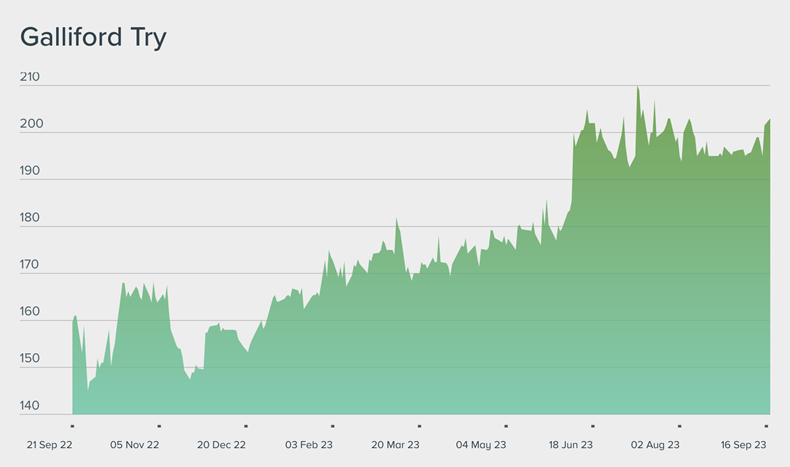The image size is (790, 467).
Task: Click the tick mark above 18 Jun 23
Action: (592, 426)
